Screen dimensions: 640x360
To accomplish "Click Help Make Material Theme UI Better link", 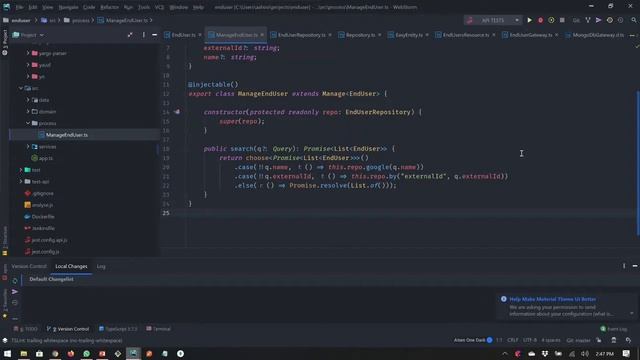I will click(x=552, y=299).
